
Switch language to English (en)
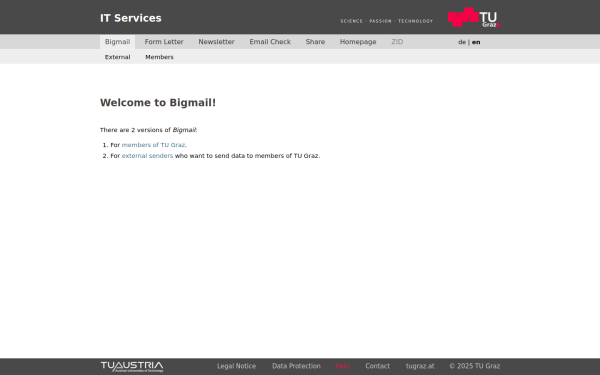476,42
